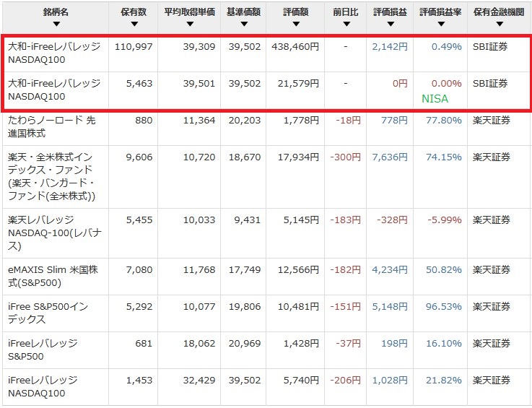Sort by 評価損益 column arrow
532x408 pixels.
tap(391, 24)
